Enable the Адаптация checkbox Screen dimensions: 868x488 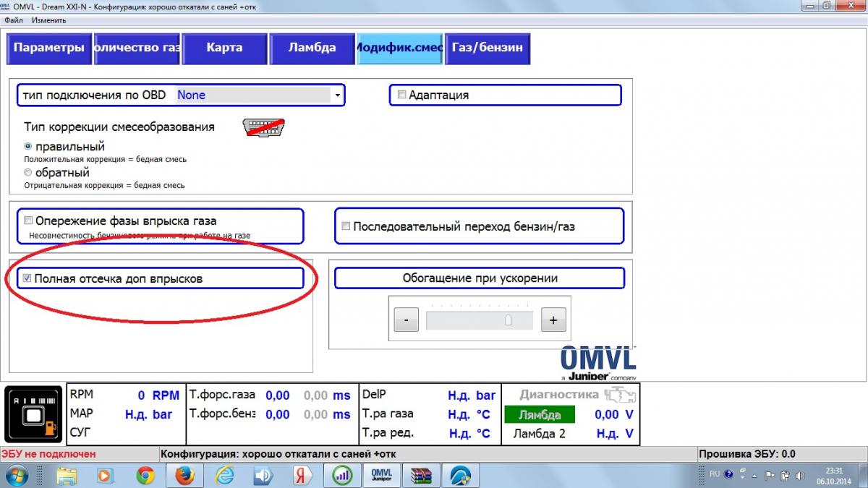pos(401,95)
